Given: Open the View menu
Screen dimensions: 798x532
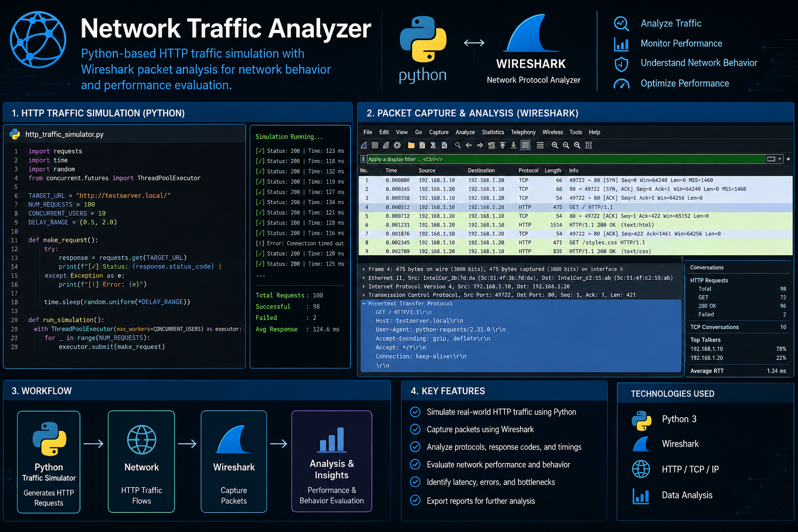Looking at the screenshot, I should pos(402,132).
